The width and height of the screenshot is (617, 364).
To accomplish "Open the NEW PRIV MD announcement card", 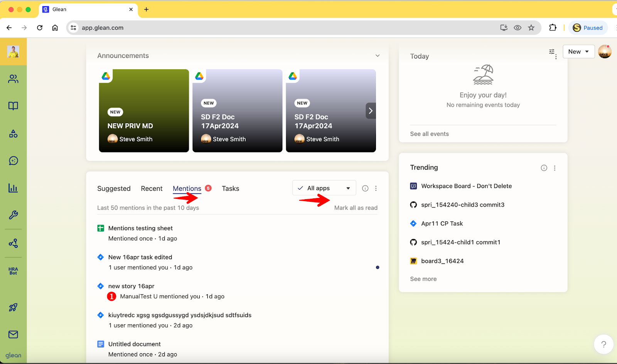I will 144,111.
